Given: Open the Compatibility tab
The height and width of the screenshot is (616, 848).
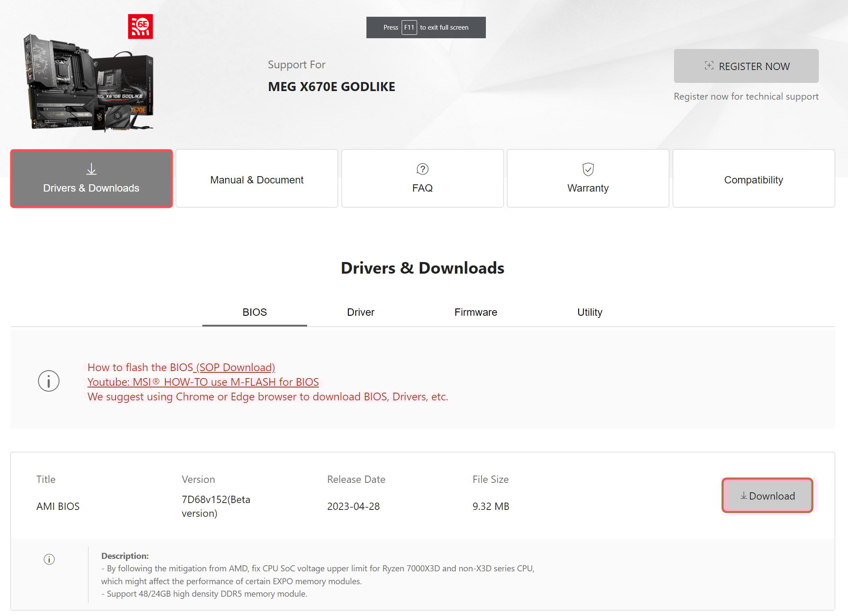Looking at the screenshot, I should coord(754,179).
